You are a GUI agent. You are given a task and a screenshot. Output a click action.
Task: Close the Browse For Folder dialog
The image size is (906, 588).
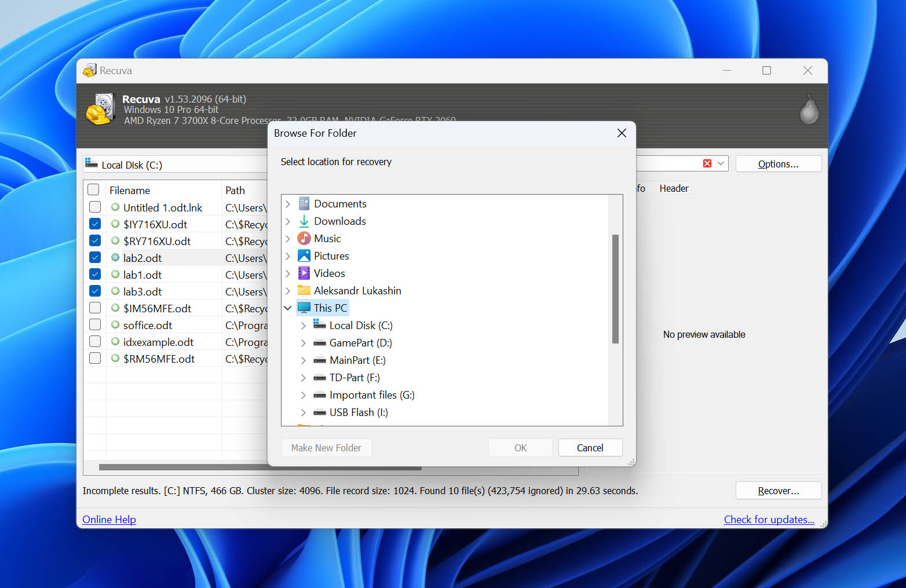pyautogui.click(x=622, y=133)
